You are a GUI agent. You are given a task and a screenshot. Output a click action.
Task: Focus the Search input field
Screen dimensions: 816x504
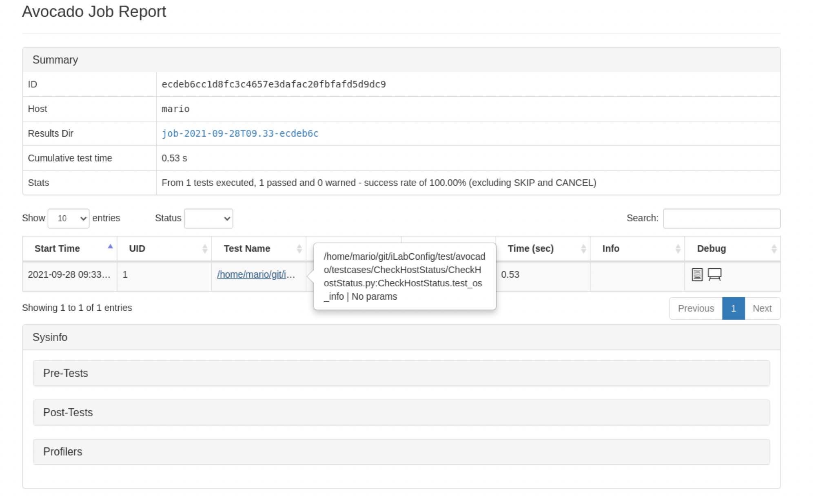point(721,219)
